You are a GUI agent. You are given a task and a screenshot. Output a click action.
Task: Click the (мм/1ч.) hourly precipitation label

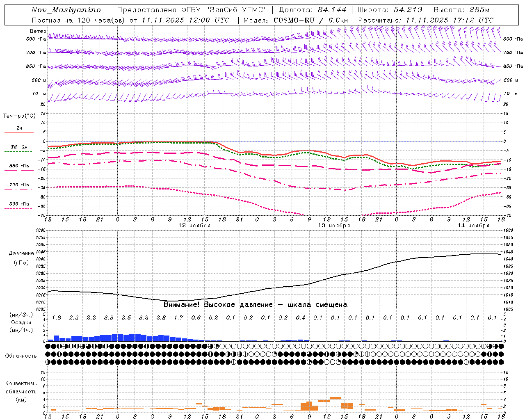coord(21,330)
